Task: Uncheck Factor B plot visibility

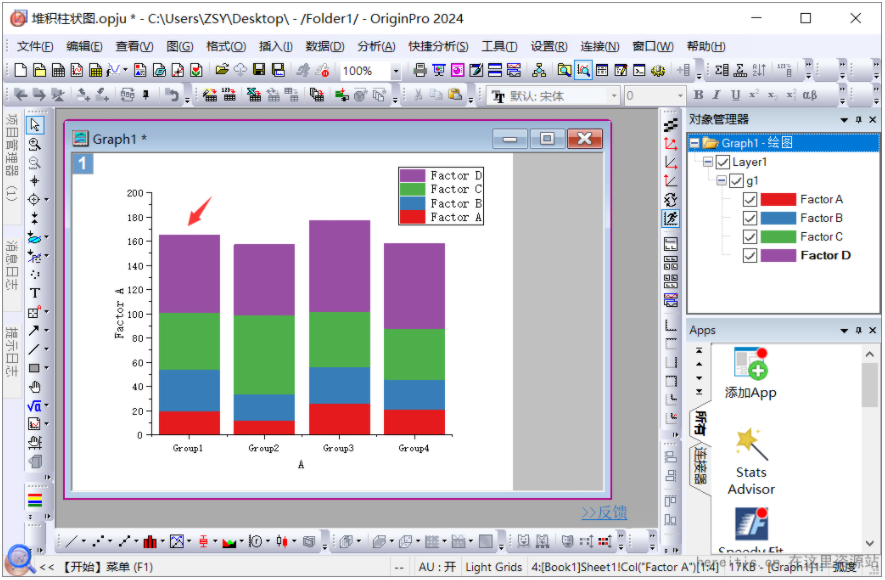Action: [750, 218]
